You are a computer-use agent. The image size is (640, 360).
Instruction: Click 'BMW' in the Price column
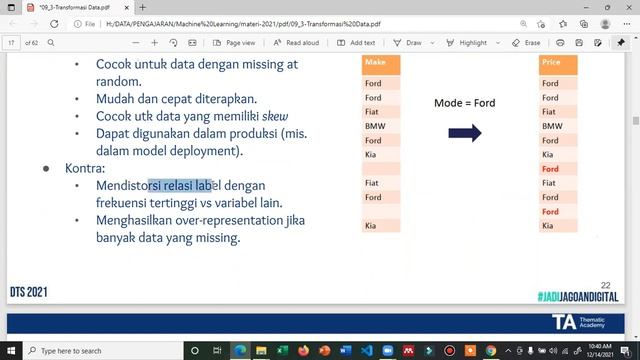point(552,126)
